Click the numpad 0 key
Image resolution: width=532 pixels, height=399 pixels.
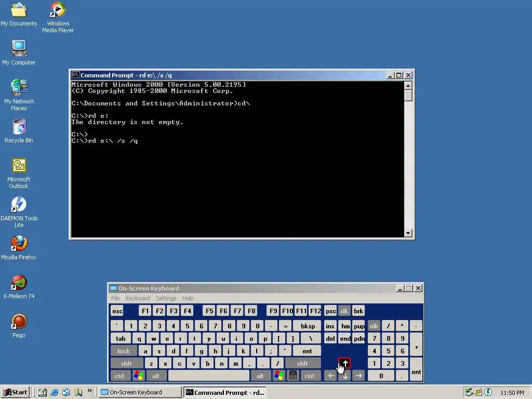pyautogui.click(x=381, y=376)
